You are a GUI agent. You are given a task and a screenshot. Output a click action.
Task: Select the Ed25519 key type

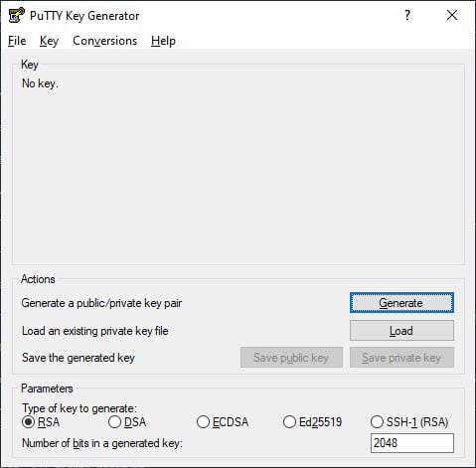click(313, 422)
